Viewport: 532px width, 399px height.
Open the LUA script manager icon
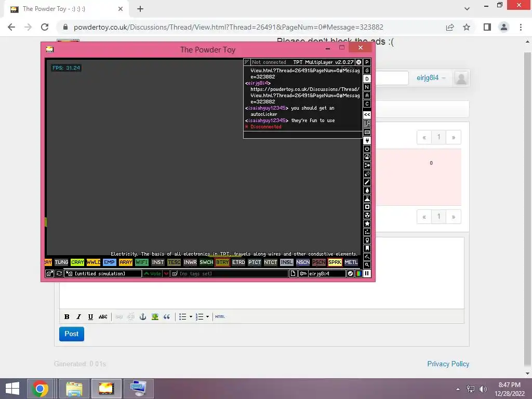click(x=367, y=124)
